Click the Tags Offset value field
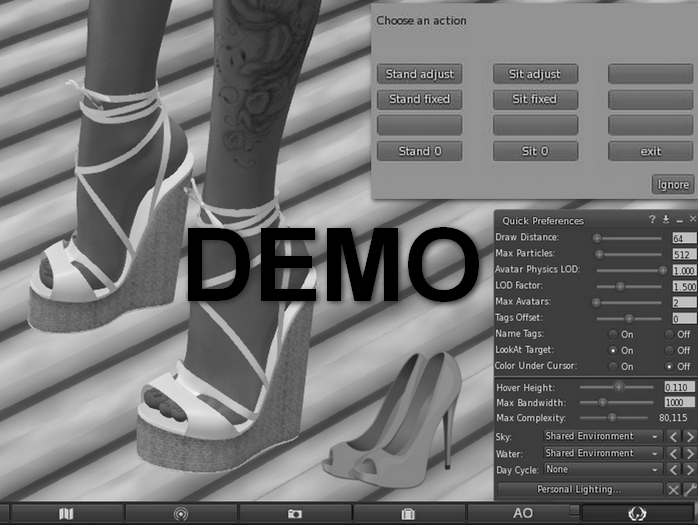Screen dimensions: 698x525 tap(684, 318)
